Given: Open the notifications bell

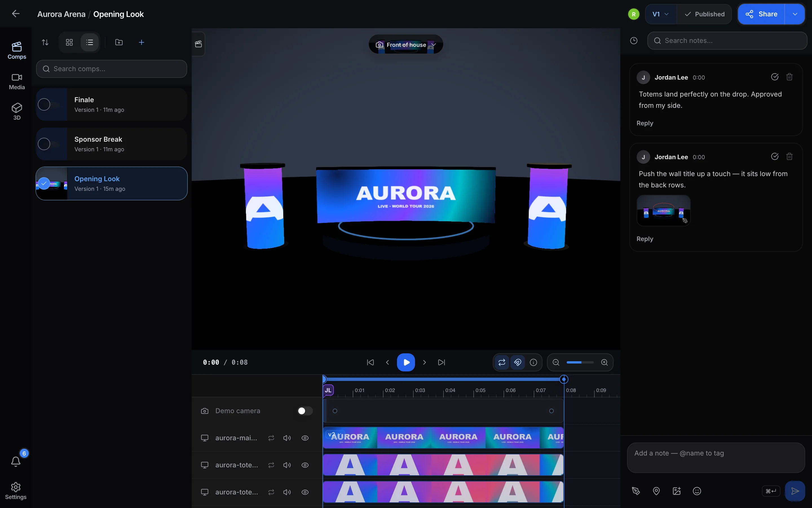Looking at the screenshot, I should 16,461.
